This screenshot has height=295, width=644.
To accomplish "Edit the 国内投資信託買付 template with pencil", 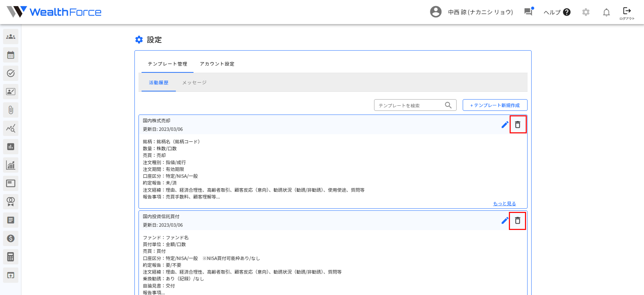I will (x=505, y=220).
